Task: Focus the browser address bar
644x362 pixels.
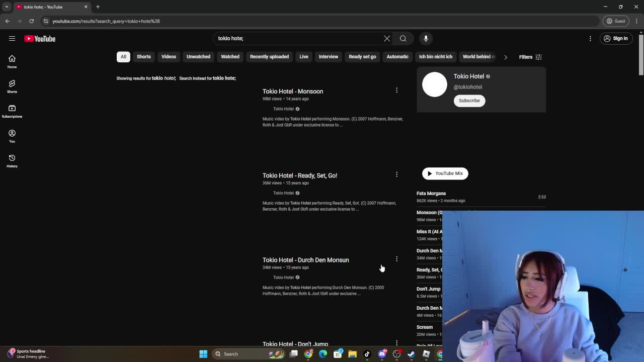Action: click(322, 21)
